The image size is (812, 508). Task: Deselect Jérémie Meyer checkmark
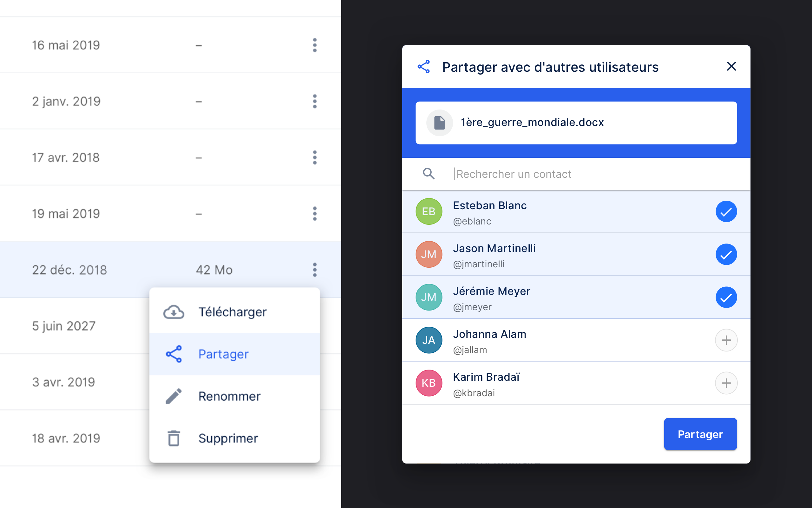pos(726,297)
